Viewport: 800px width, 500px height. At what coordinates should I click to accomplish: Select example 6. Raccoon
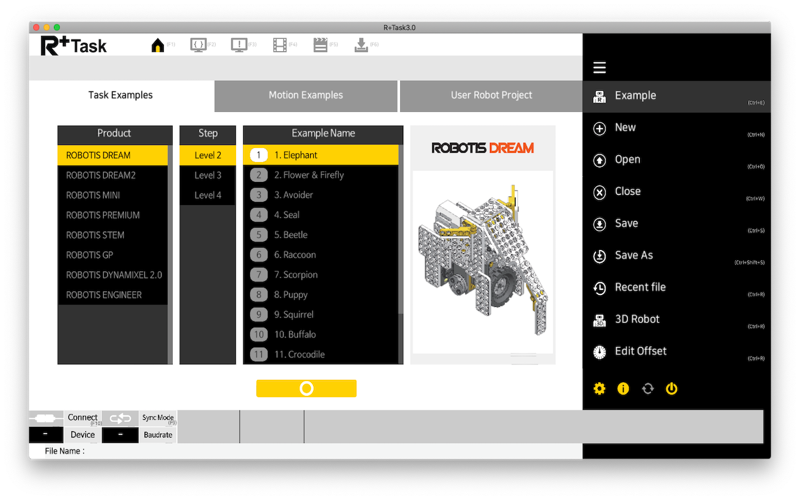[x=321, y=255]
